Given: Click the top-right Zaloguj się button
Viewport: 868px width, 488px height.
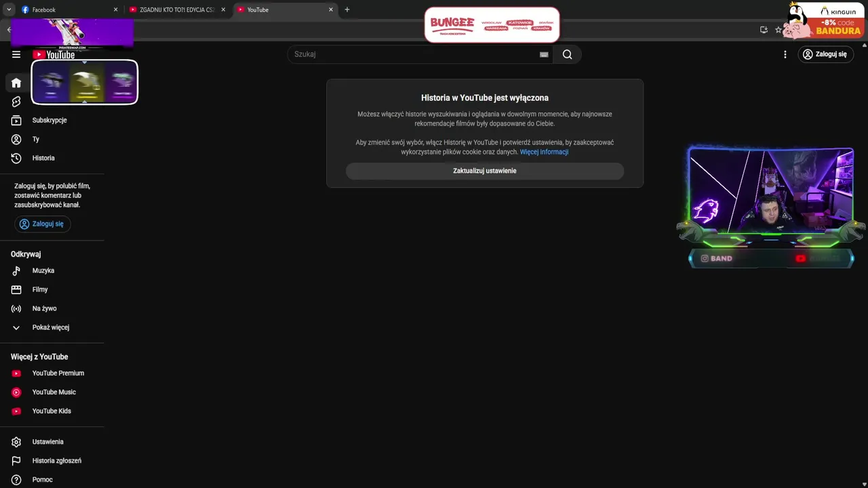Looking at the screenshot, I should tap(825, 54).
